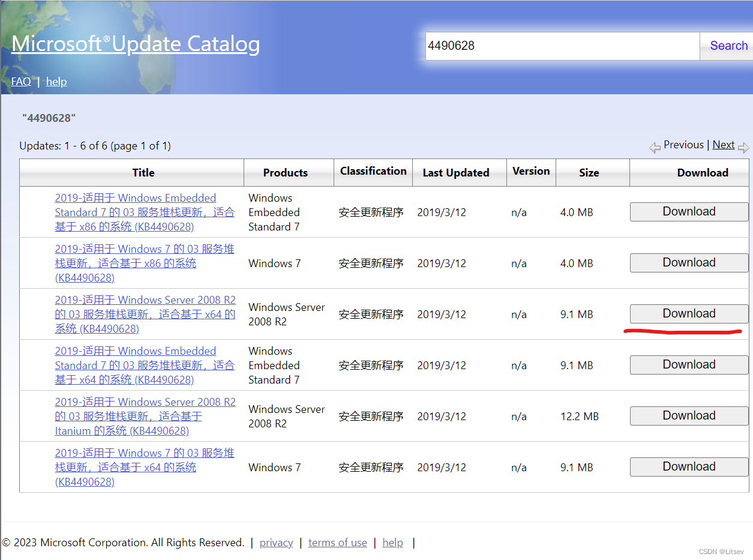The height and width of the screenshot is (560, 753).
Task: Open the FAQ page
Action: point(21,81)
